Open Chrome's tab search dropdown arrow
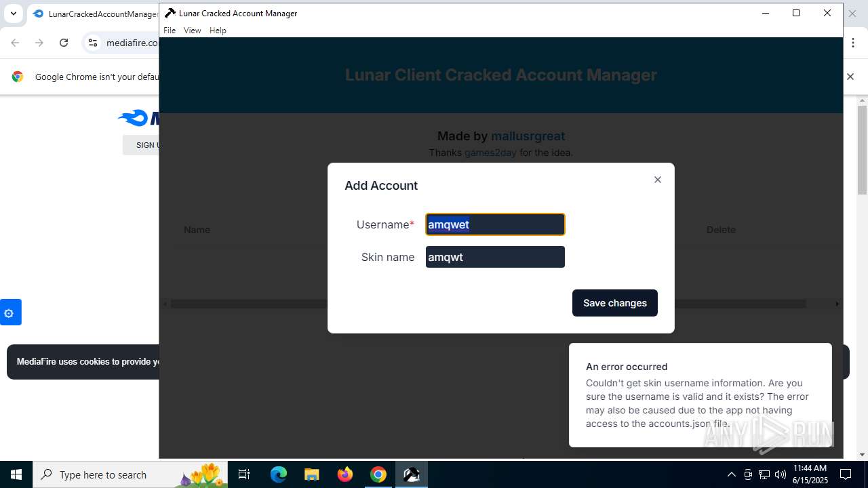 point(13,14)
